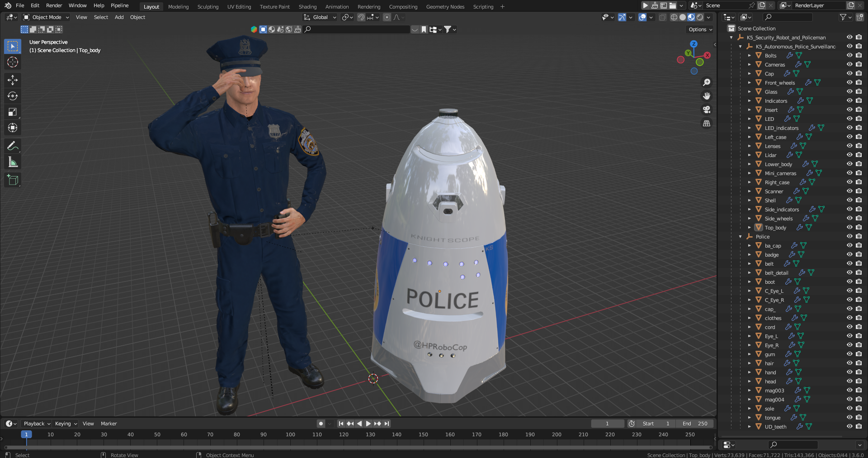
Task: Click the zoom view magnifier icon
Action: (x=706, y=82)
